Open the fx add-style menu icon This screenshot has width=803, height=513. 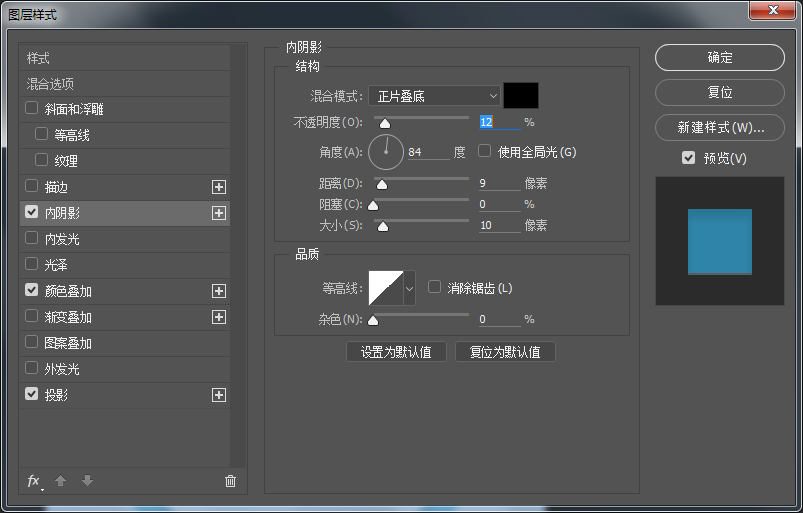(x=35, y=481)
